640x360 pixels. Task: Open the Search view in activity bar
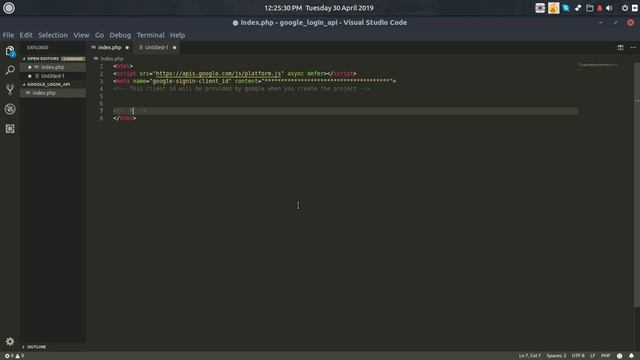coord(10,70)
